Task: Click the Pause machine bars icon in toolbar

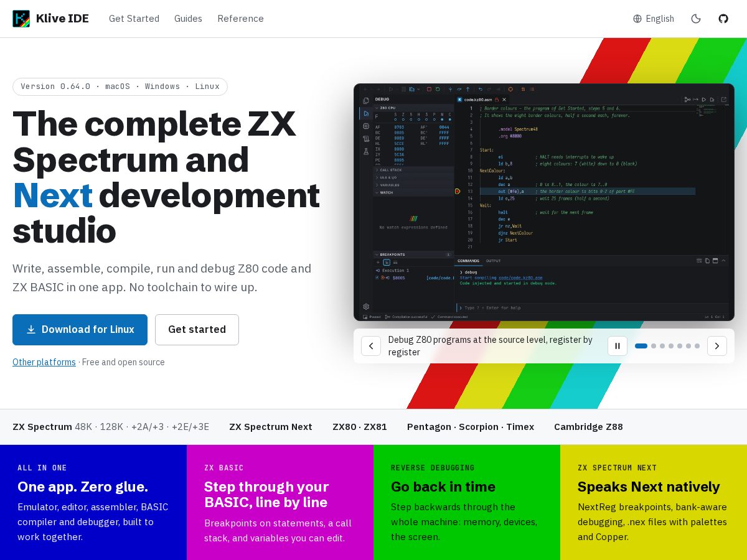Action: coord(403,90)
